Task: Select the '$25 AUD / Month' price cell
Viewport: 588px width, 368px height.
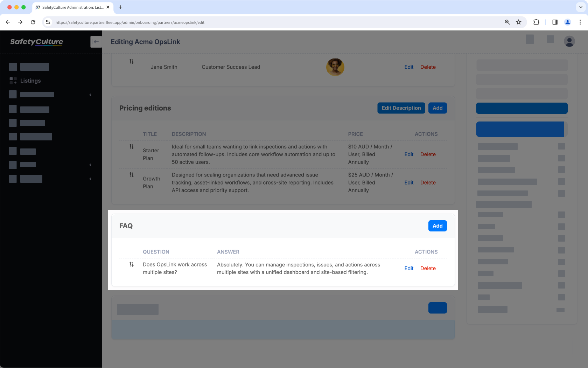Action: 371,182
